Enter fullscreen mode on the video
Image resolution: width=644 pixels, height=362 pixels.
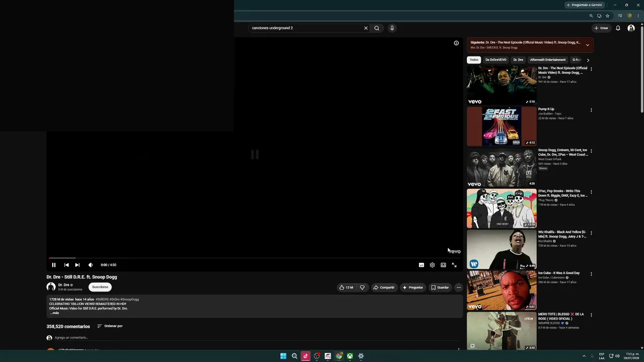[454, 265]
